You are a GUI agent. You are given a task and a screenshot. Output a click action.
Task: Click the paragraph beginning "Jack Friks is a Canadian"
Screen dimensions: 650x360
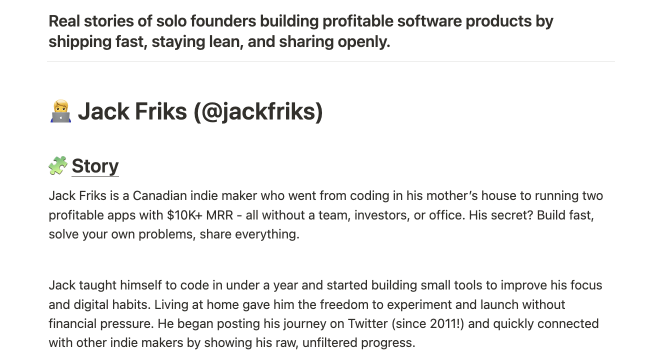[325, 215]
